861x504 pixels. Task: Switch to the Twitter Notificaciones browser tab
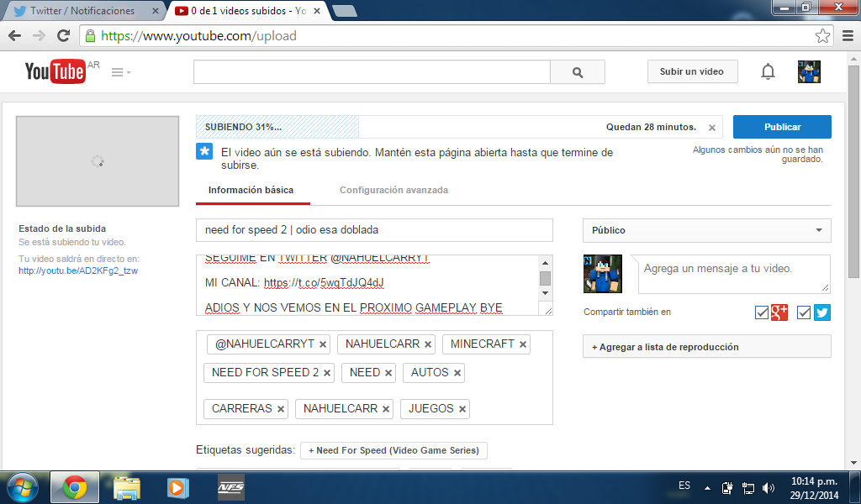click(82, 11)
